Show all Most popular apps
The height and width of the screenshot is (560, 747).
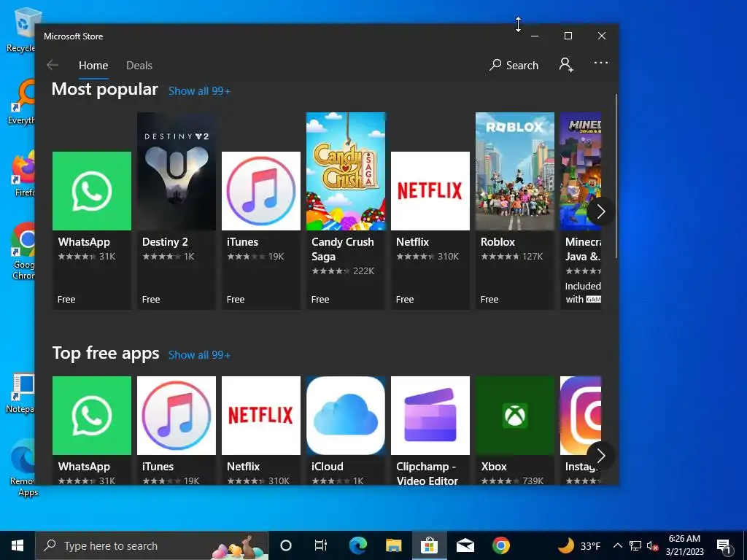[199, 91]
